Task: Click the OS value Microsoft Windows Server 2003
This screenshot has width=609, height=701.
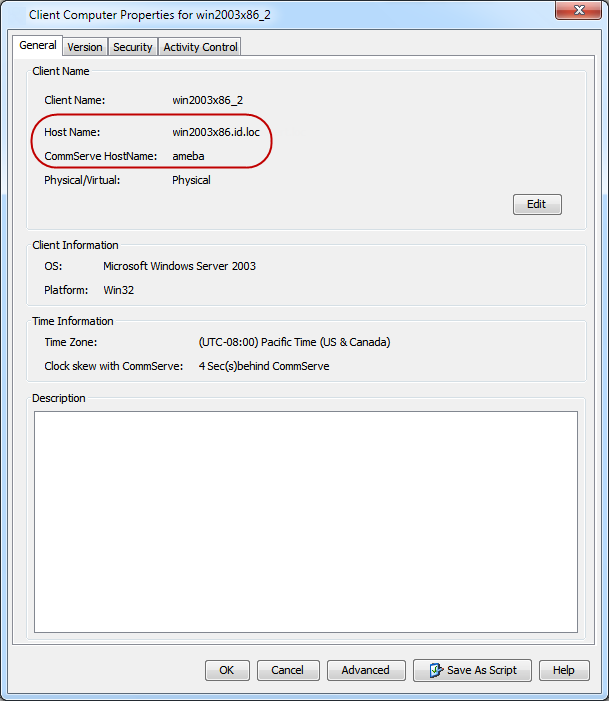Action: 179,266
